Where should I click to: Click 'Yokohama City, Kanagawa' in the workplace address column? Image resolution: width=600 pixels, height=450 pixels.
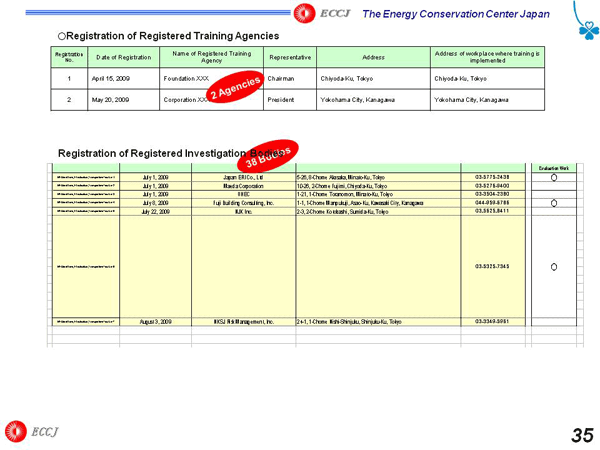[471, 100]
